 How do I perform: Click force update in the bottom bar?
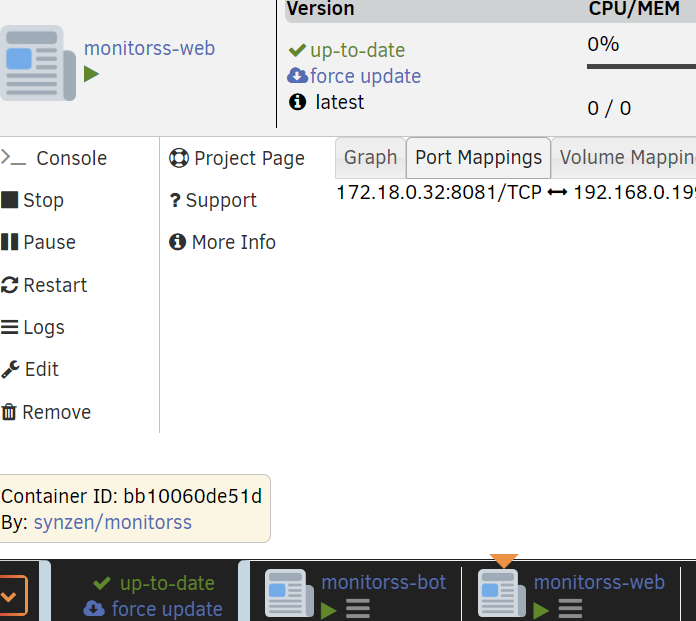click(x=167, y=609)
